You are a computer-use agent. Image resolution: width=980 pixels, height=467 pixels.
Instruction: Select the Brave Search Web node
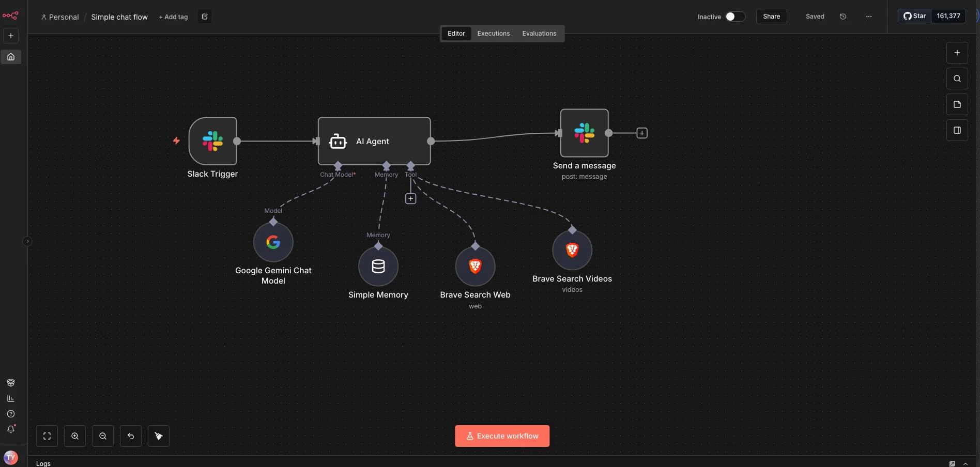[x=476, y=266]
